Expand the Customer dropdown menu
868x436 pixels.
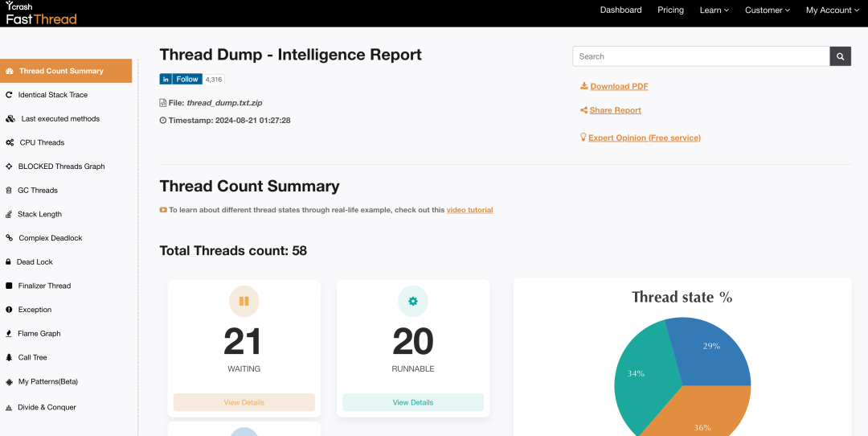767,10
